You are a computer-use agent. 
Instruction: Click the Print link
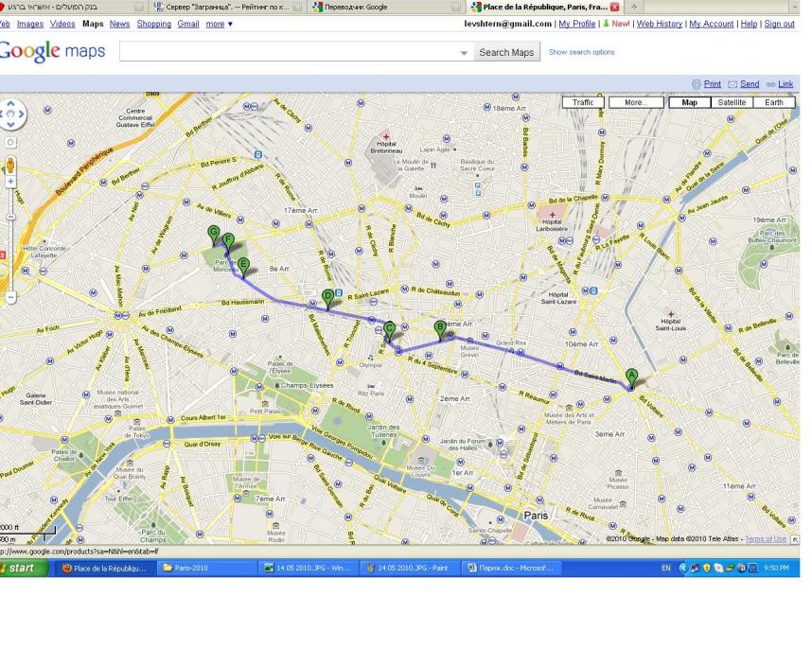pos(712,84)
